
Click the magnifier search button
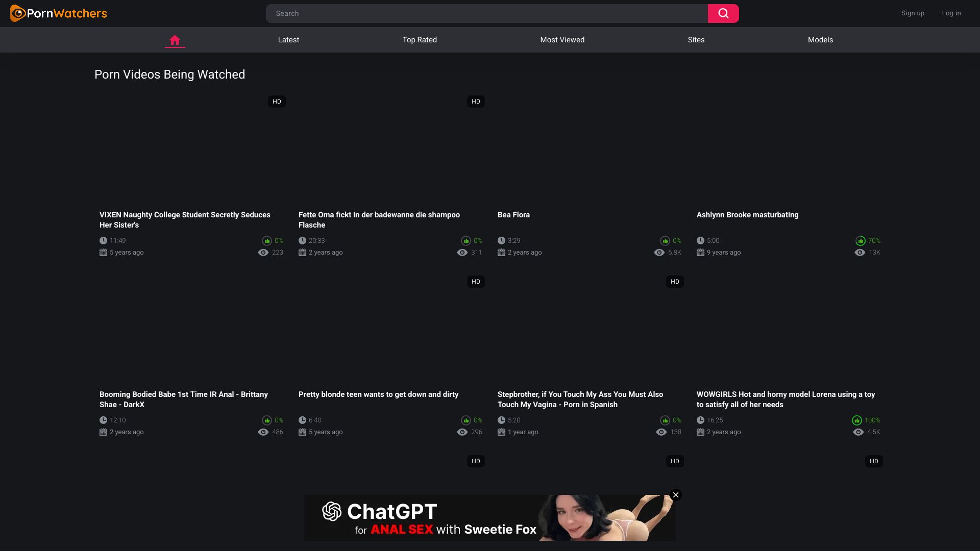tap(723, 13)
